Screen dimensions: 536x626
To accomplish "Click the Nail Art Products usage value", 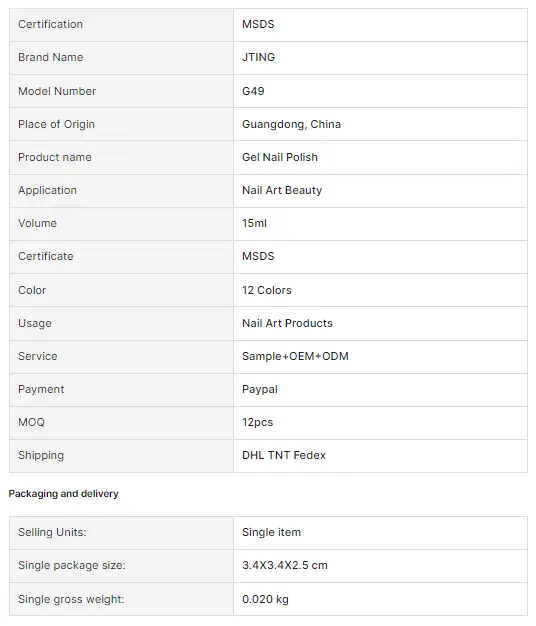I will (287, 323).
